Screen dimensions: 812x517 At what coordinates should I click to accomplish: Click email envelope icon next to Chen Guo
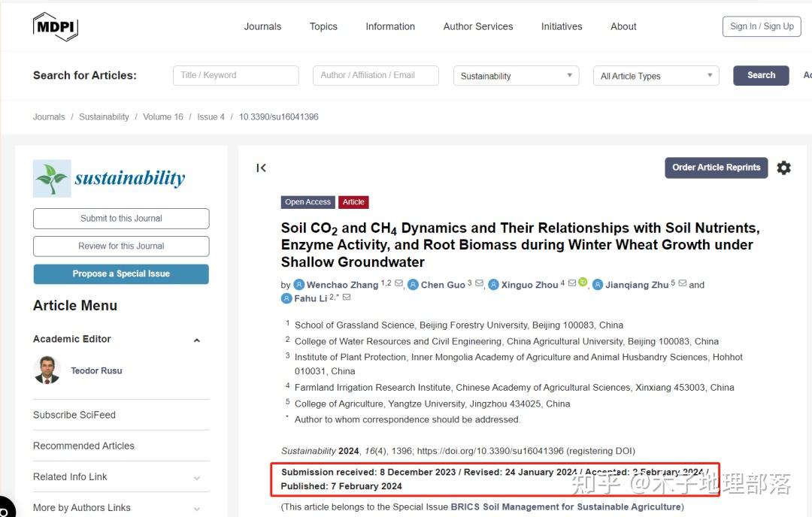tap(479, 284)
